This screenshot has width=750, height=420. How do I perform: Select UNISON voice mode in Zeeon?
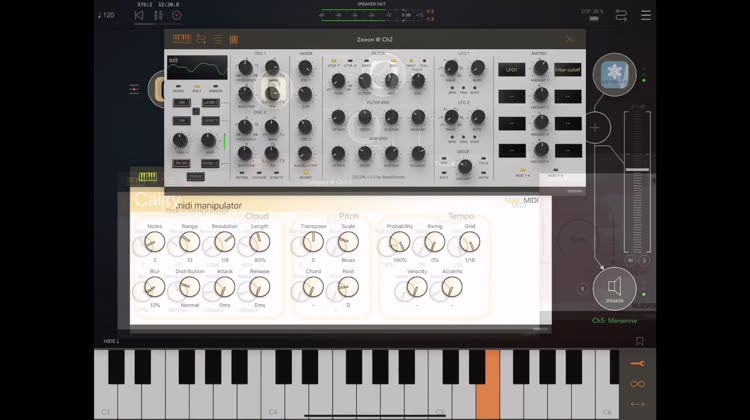click(x=216, y=88)
